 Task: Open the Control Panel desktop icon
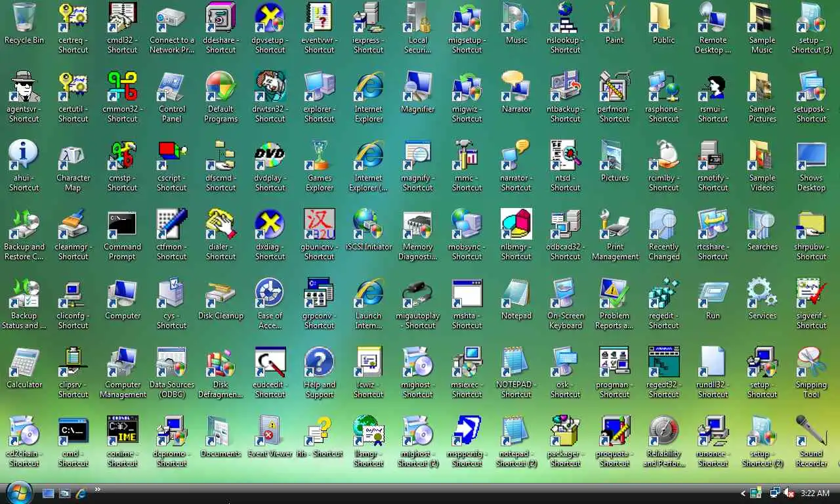172,87
